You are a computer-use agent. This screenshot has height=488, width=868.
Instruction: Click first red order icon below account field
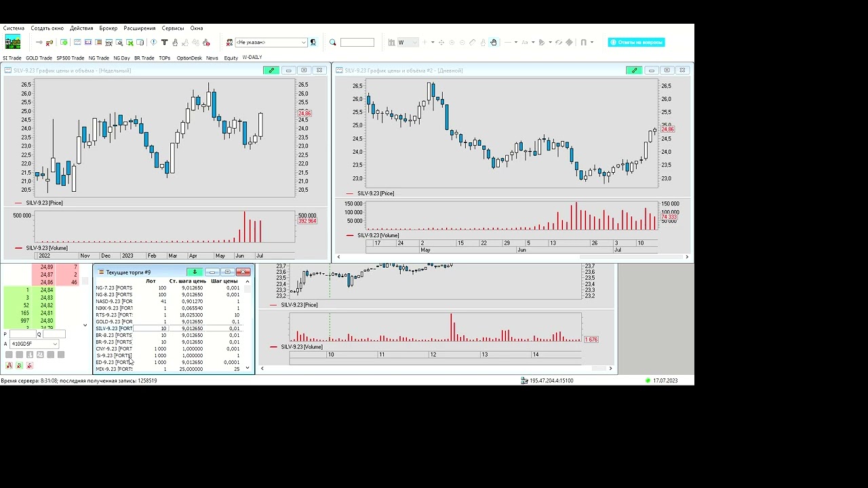coord(9,365)
